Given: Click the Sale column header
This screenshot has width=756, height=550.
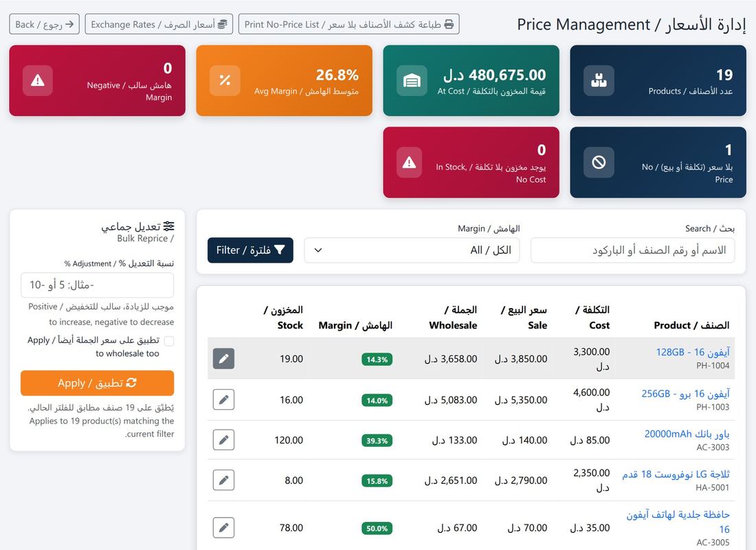Looking at the screenshot, I should click(x=524, y=318).
